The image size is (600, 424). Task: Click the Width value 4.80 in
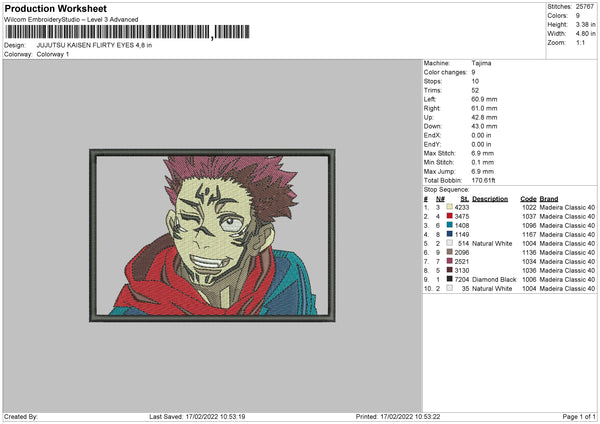tap(585, 34)
